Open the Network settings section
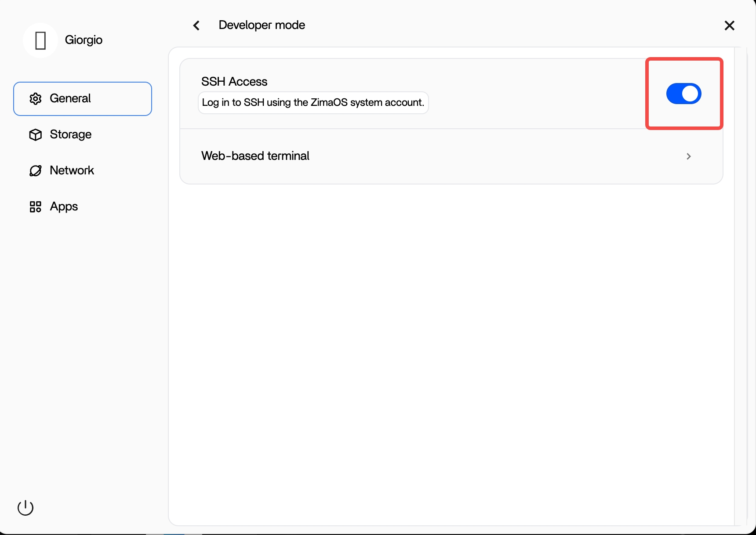This screenshot has height=535, width=756. pyautogui.click(x=72, y=170)
